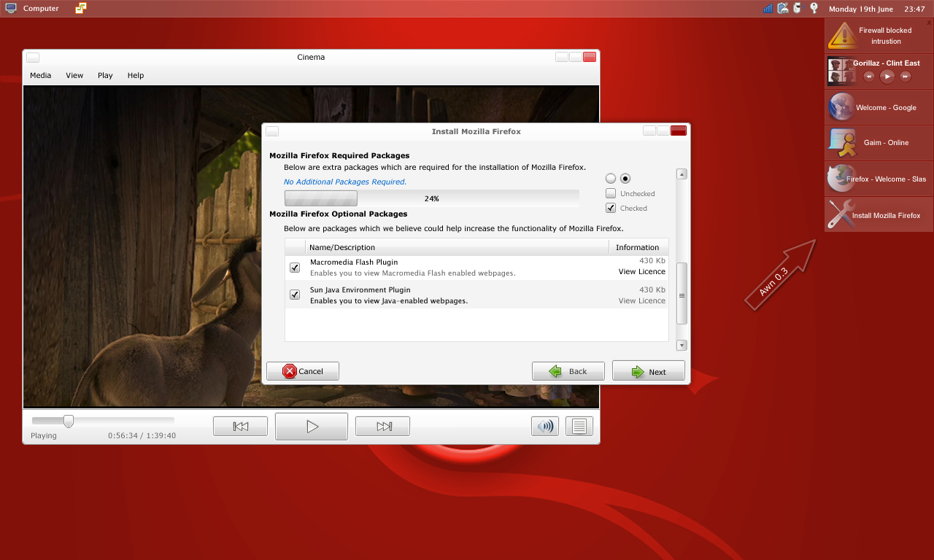Go Back in the installer
The height and width of the screenshot is (560, 934).
click(568, 371)
